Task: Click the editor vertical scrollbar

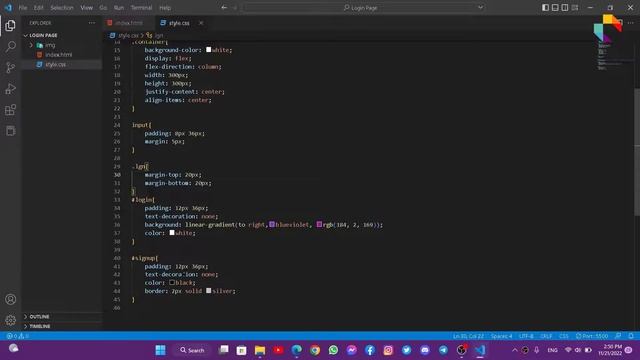Action: 637,151
